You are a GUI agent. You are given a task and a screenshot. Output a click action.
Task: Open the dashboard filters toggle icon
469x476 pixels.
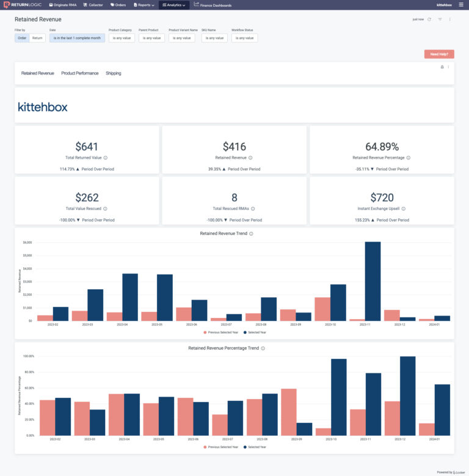pyautogui.click(x=440, y=20)
